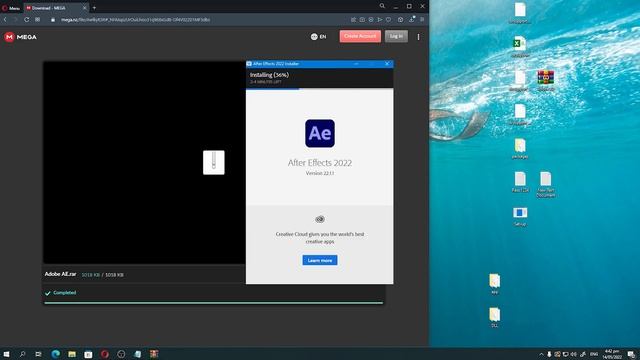640x360 pixels.
Task: Click the After Effects installer progress bar
Action: click(x=320, y=88)
